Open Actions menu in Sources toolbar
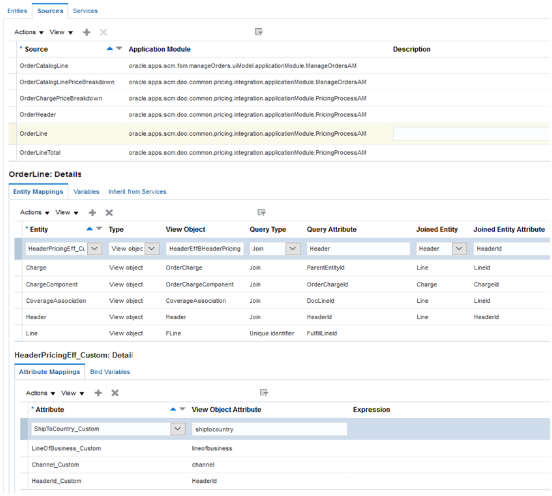The width and height of the screenshot is (552, 496). click(x=29, y=32)
